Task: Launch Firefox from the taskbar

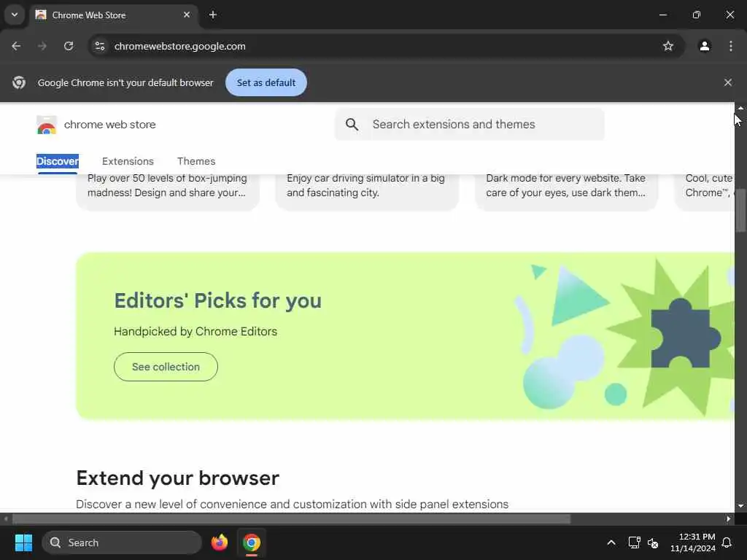Action: pos(220,542)
